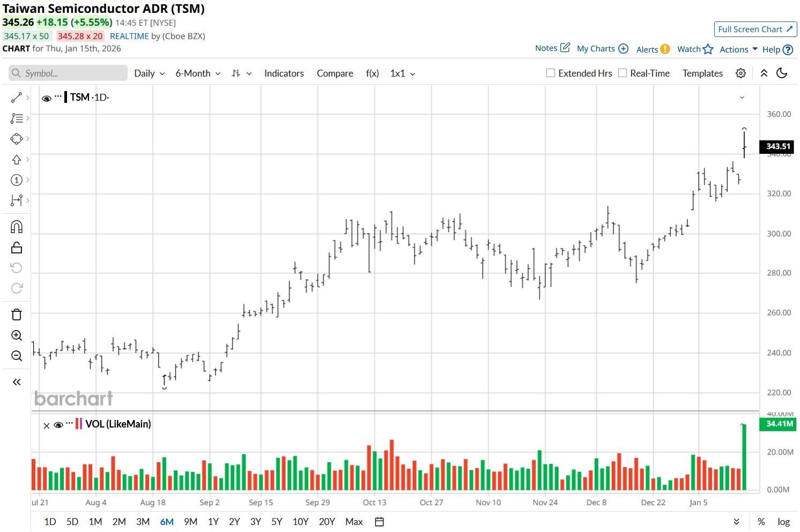Collapse the left drawing toolbar
Image resolution: width=800 pixels, height=532 pixels.
click(17, 382)
